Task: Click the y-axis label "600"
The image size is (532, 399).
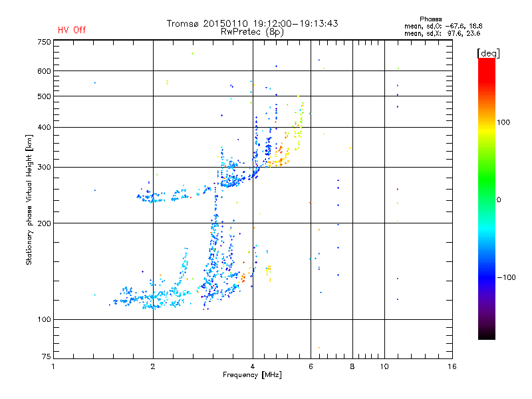Action: pyautogui.click(x=44, y=71)
